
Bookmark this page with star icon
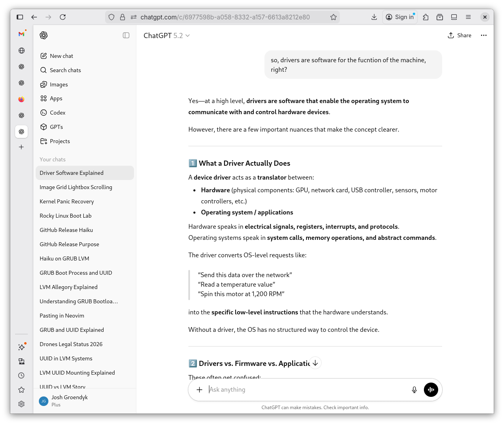coord(333,17)
